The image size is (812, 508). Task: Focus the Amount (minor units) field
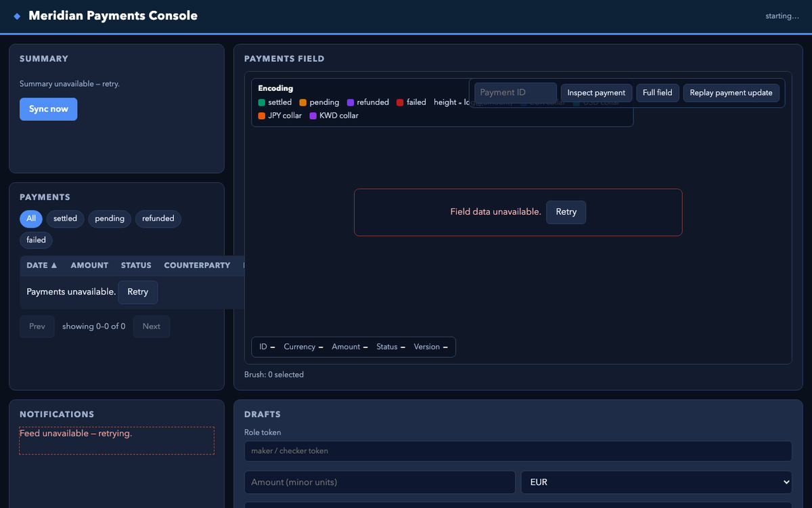(380, 482)
